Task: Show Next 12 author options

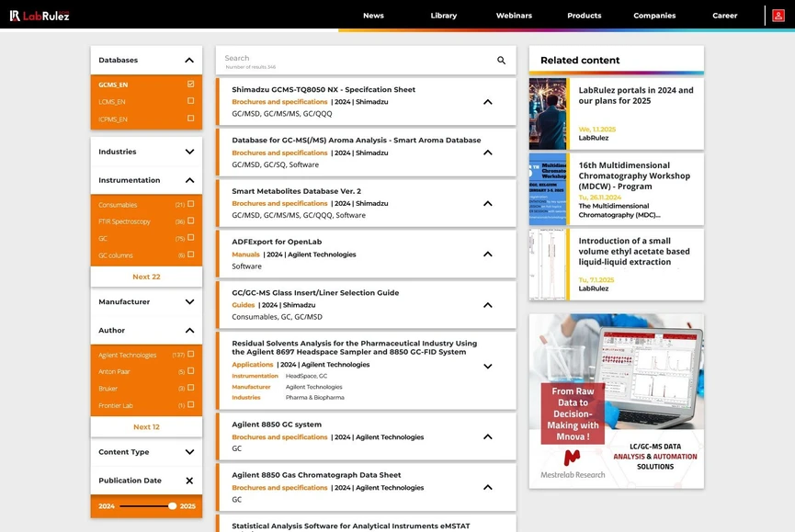Action: [146, 427]
